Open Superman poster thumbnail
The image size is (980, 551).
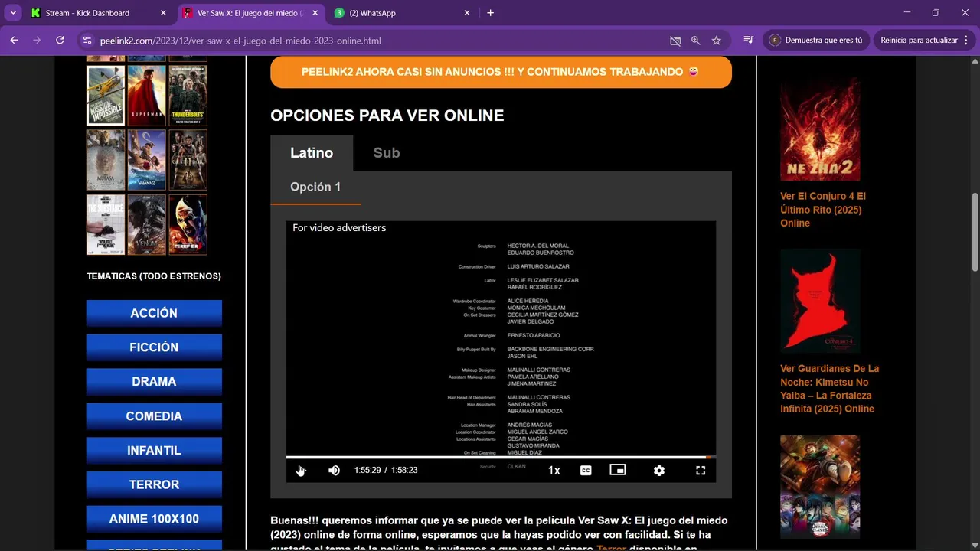pos(147,95)
